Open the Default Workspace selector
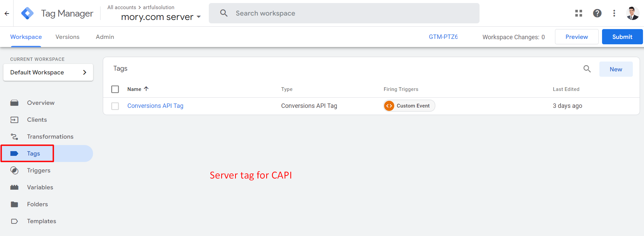644x236 pixels. [x=48, y=72]
